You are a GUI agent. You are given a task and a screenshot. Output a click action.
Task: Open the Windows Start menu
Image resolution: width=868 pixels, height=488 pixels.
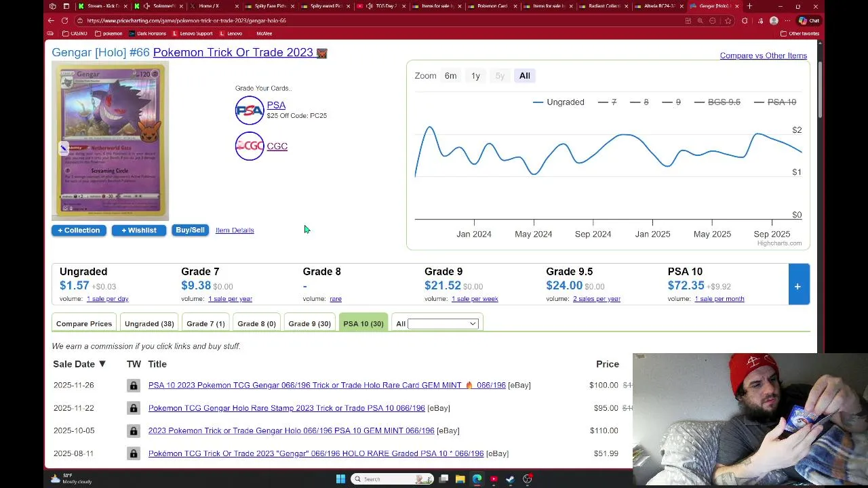(x=340, y=479)
